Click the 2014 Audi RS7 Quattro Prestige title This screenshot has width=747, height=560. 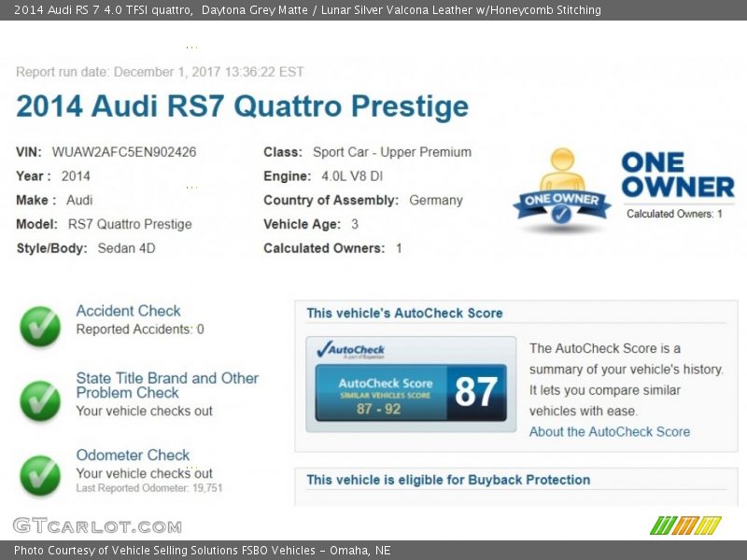pyautogui.click(x=243, y=105)
